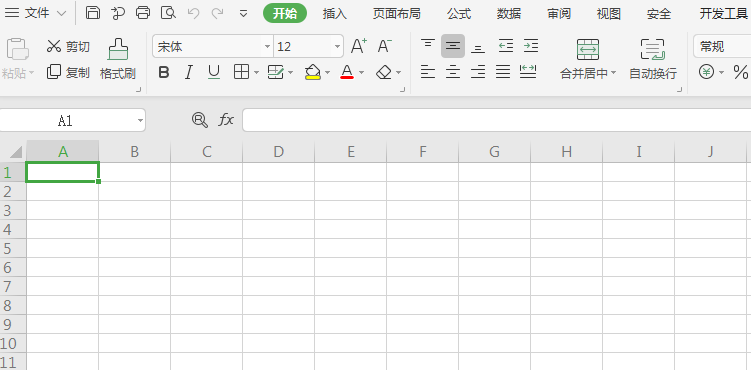The width and height of the screenshot is (751, 370).
Task: Expand the paste options arrow
Action: click(32, 73)
